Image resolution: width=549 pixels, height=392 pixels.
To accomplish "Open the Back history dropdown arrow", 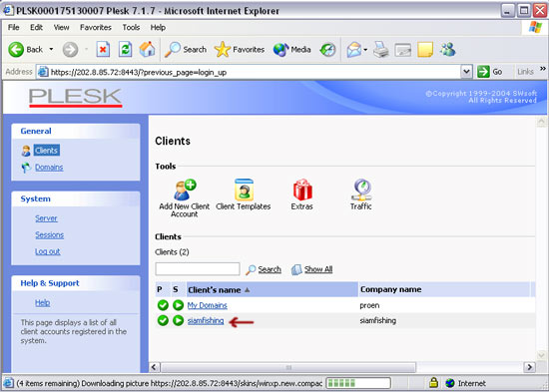I will pos(51,49).
